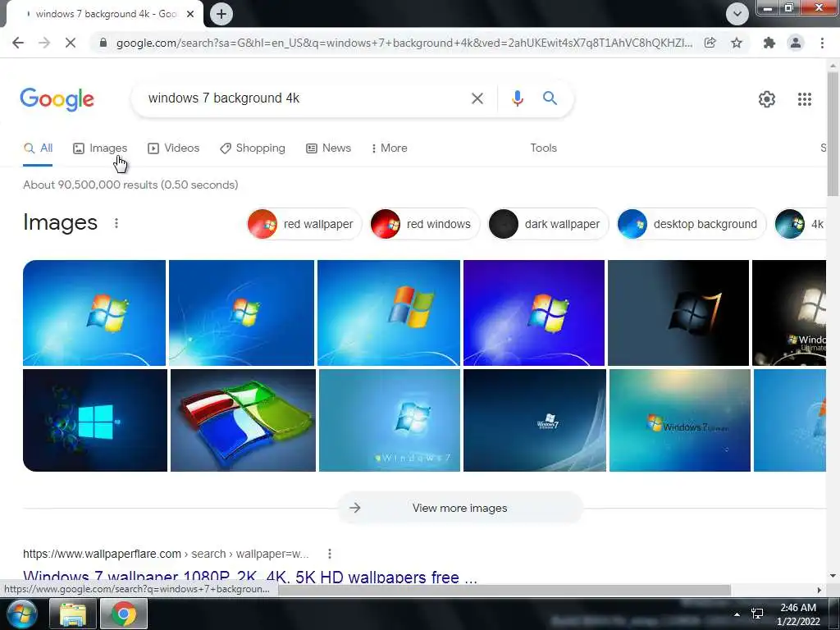Viewport: 840px width, 630px height.
Task: Open the first blue Windows 7 wallpaper thumbnail
Action: click(94, 313)
